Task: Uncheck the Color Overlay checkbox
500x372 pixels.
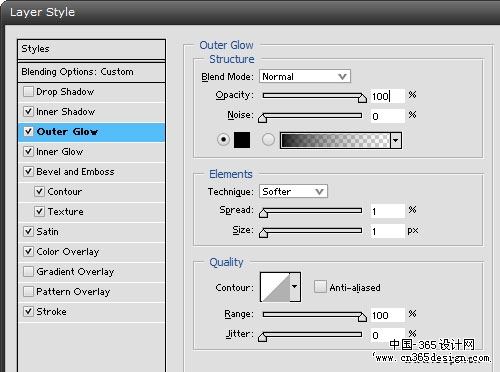Action: (x=28, y=251)
